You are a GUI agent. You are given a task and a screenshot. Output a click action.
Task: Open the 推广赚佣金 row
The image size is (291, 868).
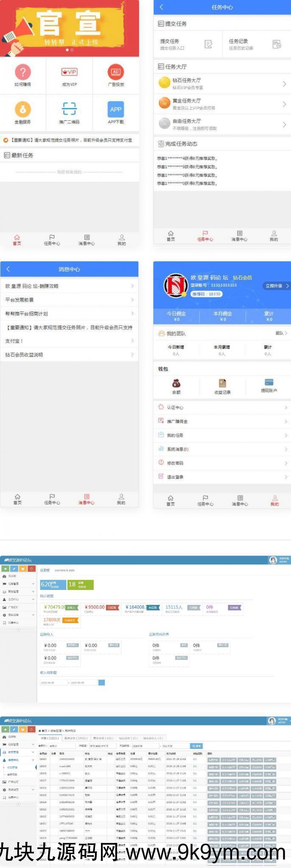click(222, 421)
